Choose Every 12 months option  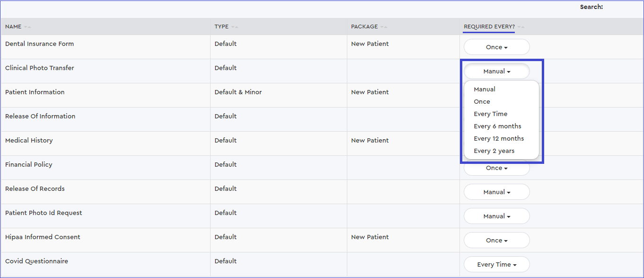(499, 139)
